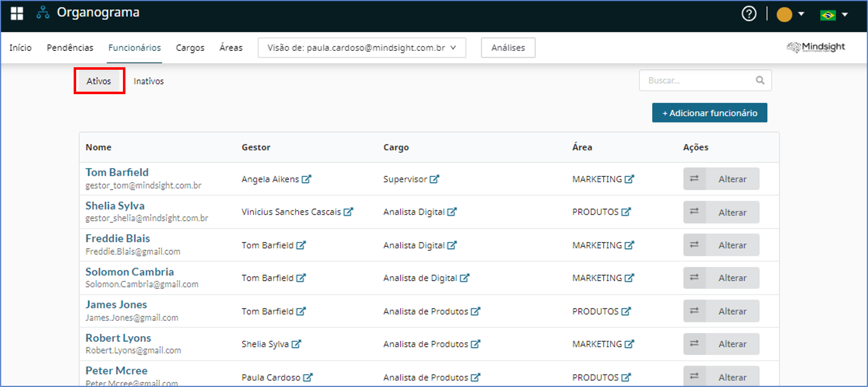
Task: Open Supervisor cargo external link icon
Action: (x=434, y=179)
